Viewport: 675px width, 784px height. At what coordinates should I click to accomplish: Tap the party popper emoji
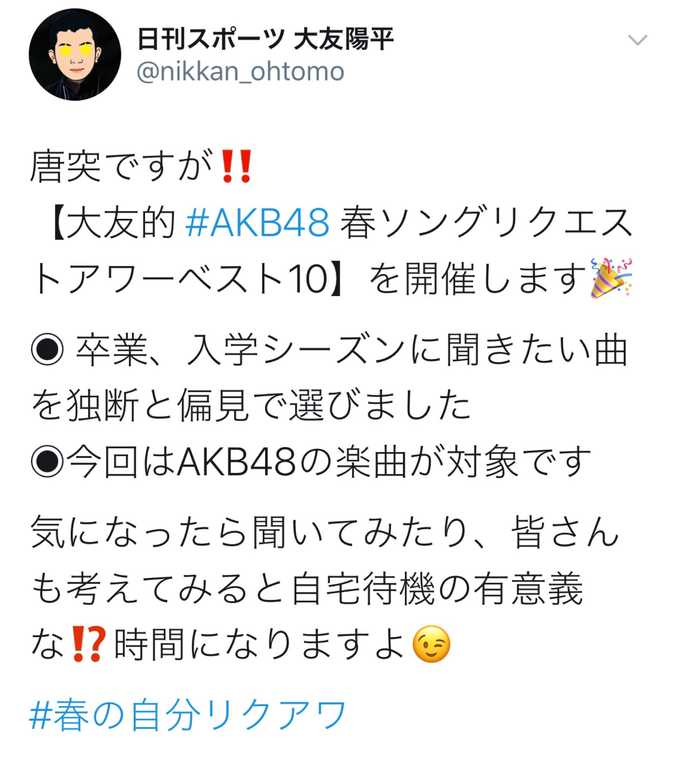(x=611, y=278)
